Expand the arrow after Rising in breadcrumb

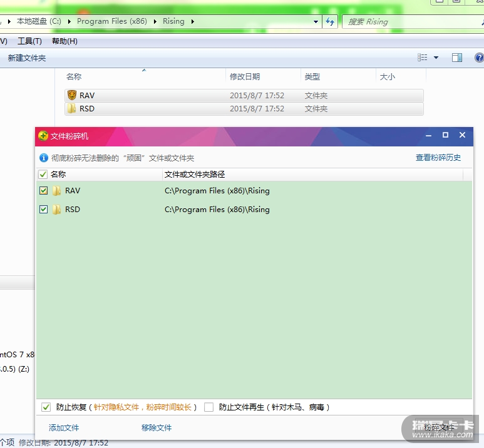click(x=193, y=22)
